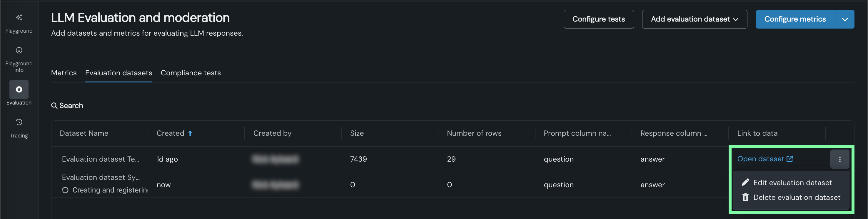Click the Search magnifier icon
The height and width of the screenshot is (219, 868).
[x=54, y=106]
